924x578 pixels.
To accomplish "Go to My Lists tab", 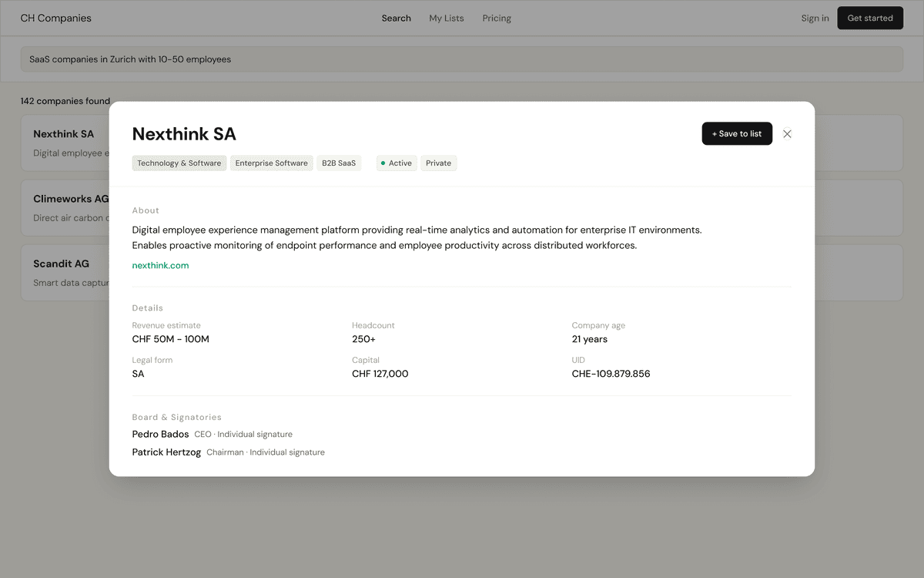I will point(447,18).
